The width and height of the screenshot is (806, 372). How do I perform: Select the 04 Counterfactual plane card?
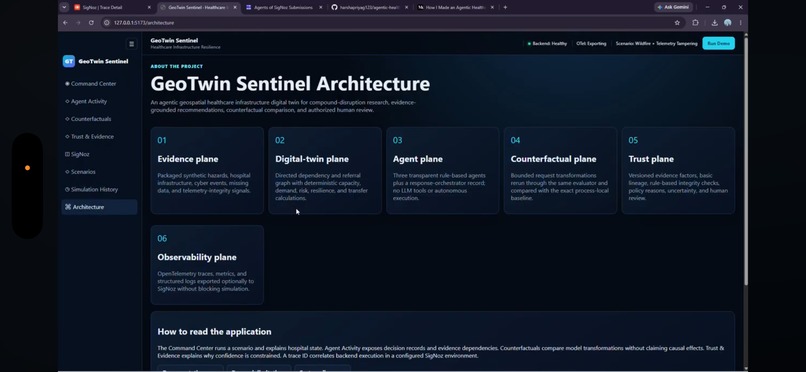560,170
